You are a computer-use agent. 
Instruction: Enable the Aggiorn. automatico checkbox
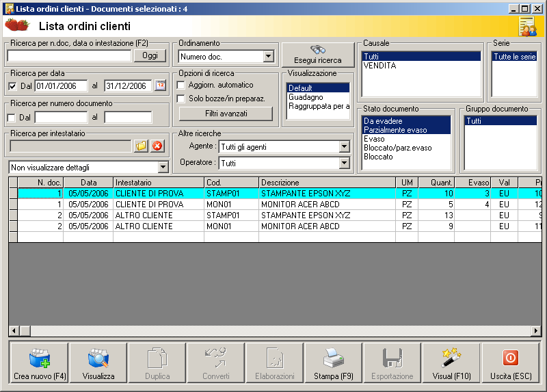point(181,85)
